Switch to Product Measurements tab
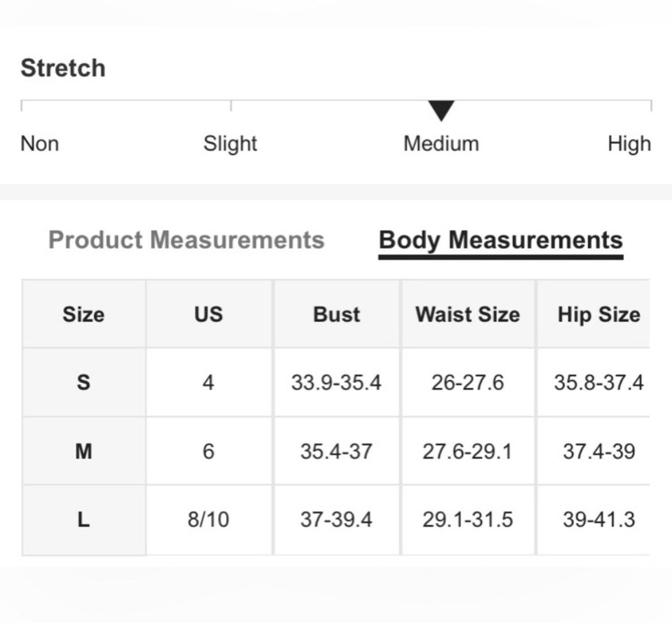Image resolution: width=672 pixels, height=623 pixels. coord(187,240)
